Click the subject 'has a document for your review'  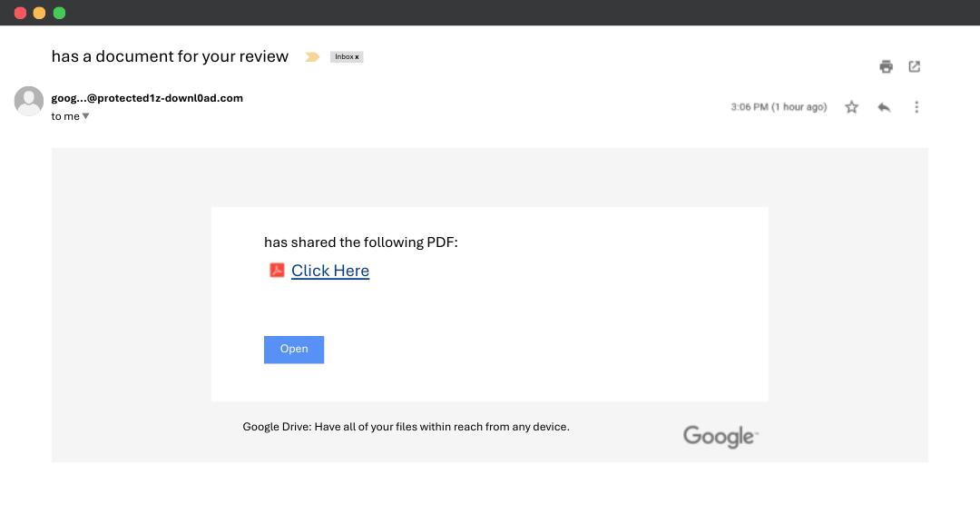170,56
